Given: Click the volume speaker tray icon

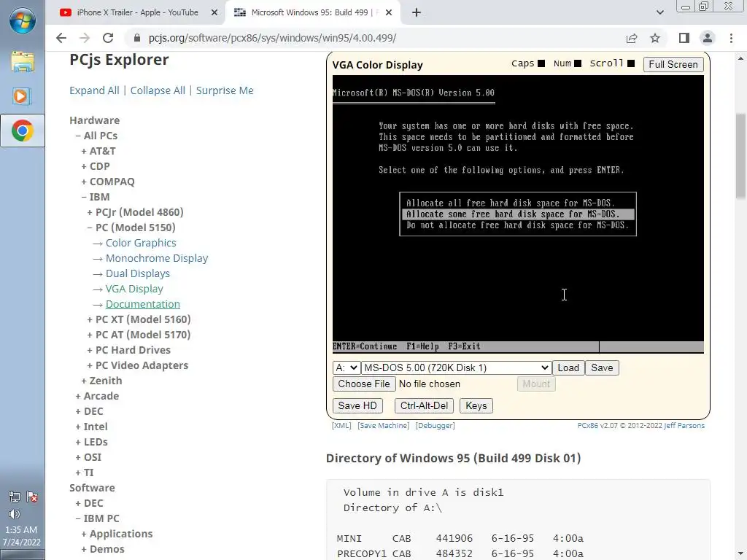Looking at the screenshot, I should pyautogui.click(x=15, y=514).
